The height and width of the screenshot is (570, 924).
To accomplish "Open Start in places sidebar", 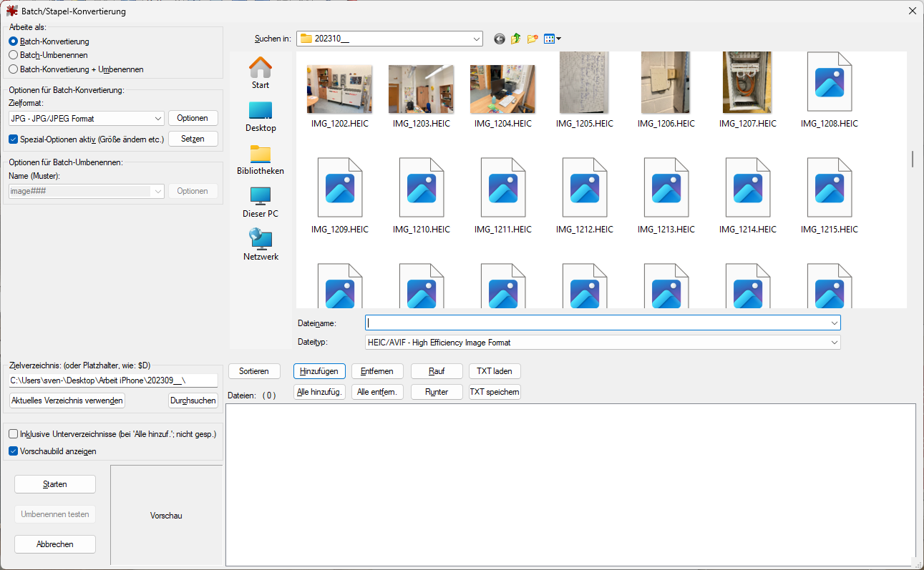I will coord(261,72).
